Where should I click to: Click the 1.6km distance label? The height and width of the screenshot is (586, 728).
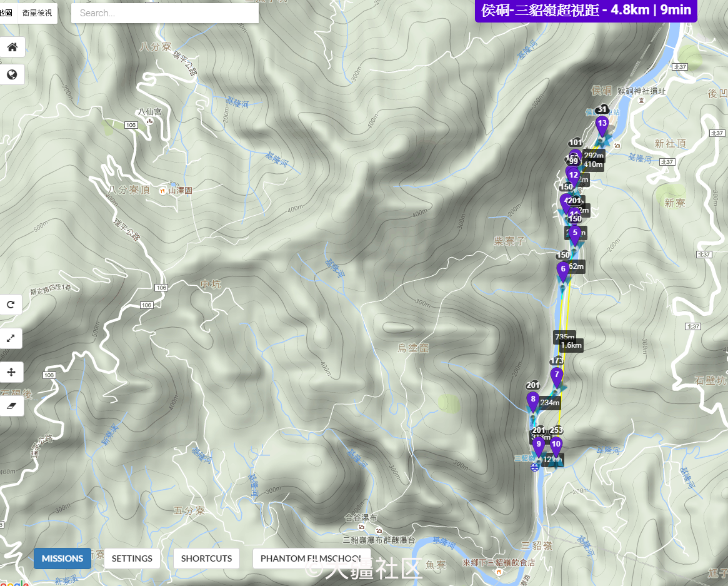coord(571,345)
